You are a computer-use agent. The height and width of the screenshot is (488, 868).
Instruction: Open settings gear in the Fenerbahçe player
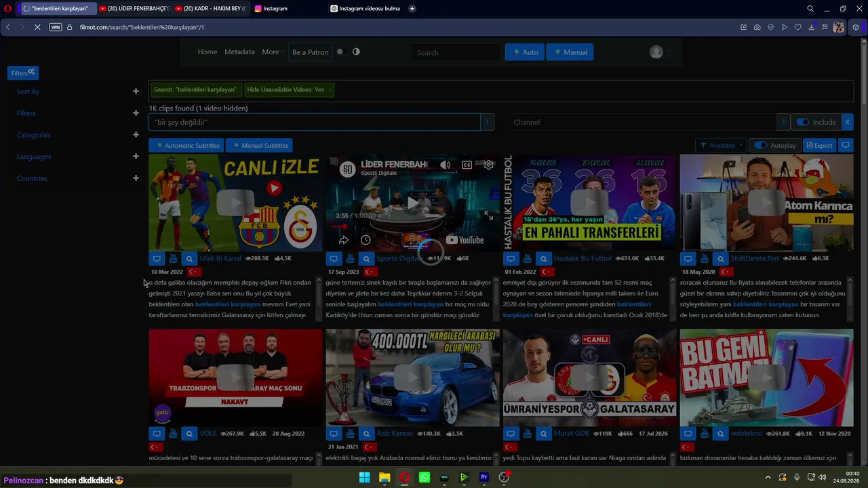point(488,165)
